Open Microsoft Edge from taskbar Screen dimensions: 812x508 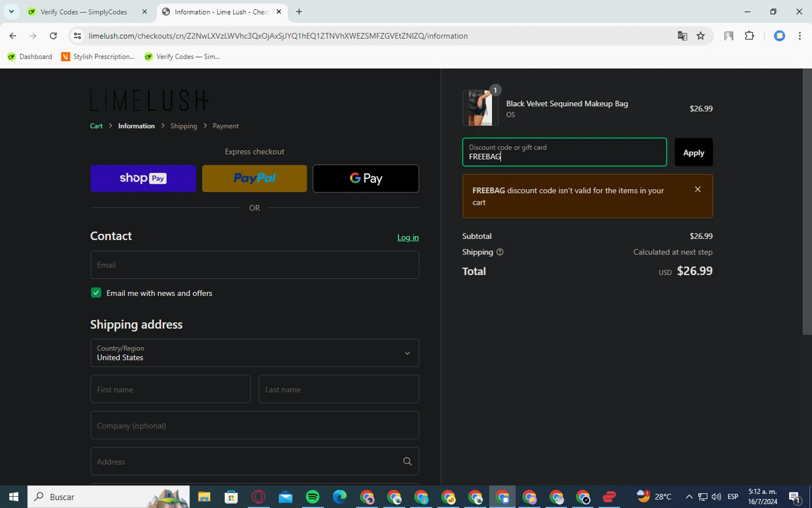[x=339, y=497]
